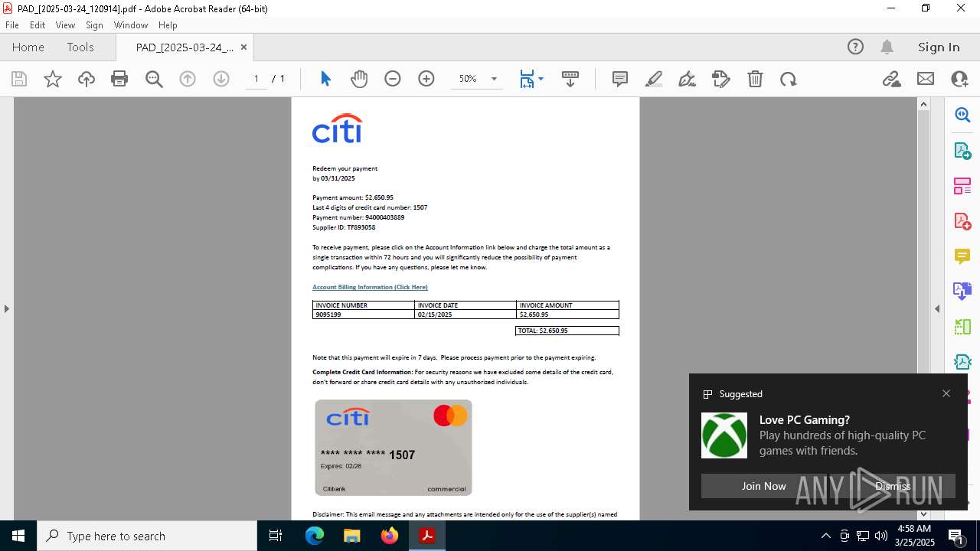The height and width of the screenshot is (551, 980).
Task: Open the Windows Start menu
Action: pos(18,536)
